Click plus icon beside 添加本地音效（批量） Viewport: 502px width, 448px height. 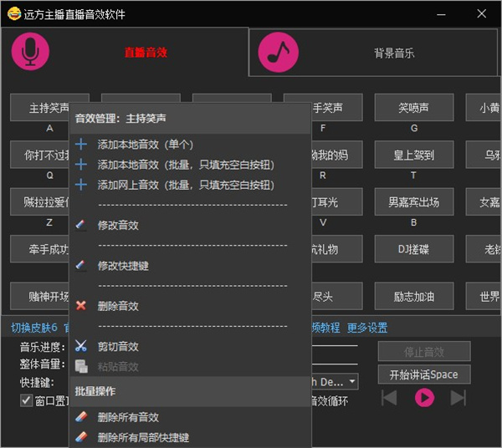click(x=81, y=165)
